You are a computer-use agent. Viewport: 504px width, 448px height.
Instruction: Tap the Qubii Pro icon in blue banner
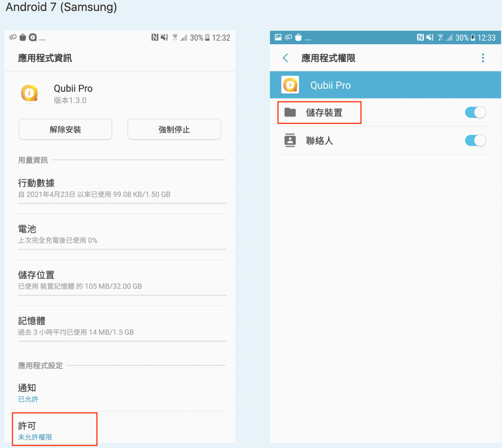(290, 85)
